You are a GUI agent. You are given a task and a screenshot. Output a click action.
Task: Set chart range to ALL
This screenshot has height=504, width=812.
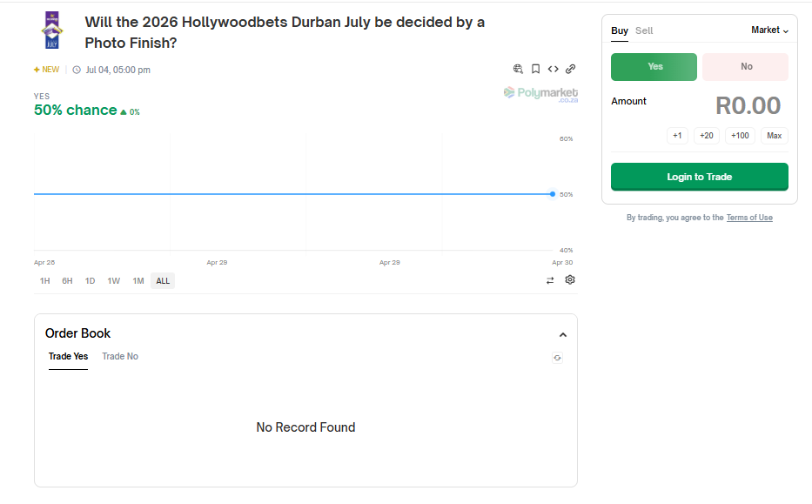coord(163,281)
